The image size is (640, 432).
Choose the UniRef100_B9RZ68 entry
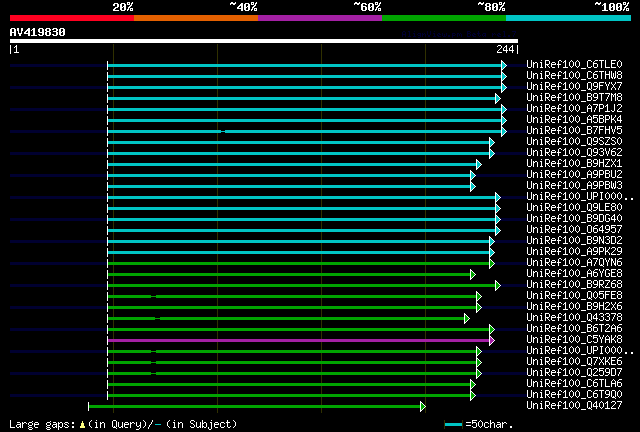click(574, 285)
